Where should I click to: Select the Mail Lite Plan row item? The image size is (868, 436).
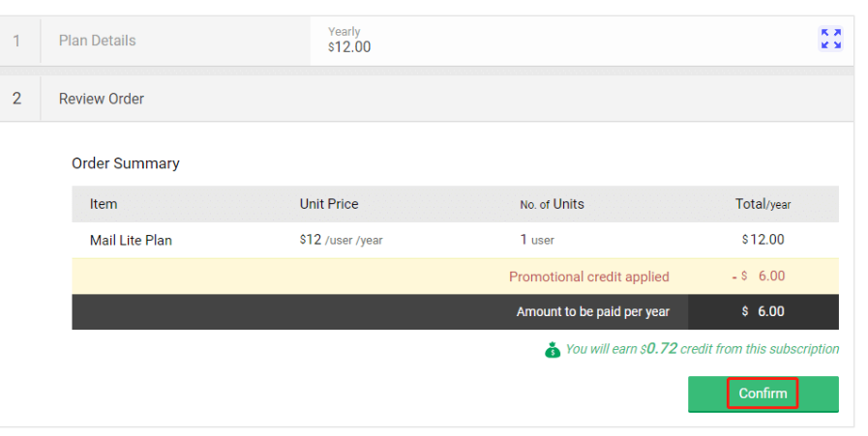click(x=131, y=240)
